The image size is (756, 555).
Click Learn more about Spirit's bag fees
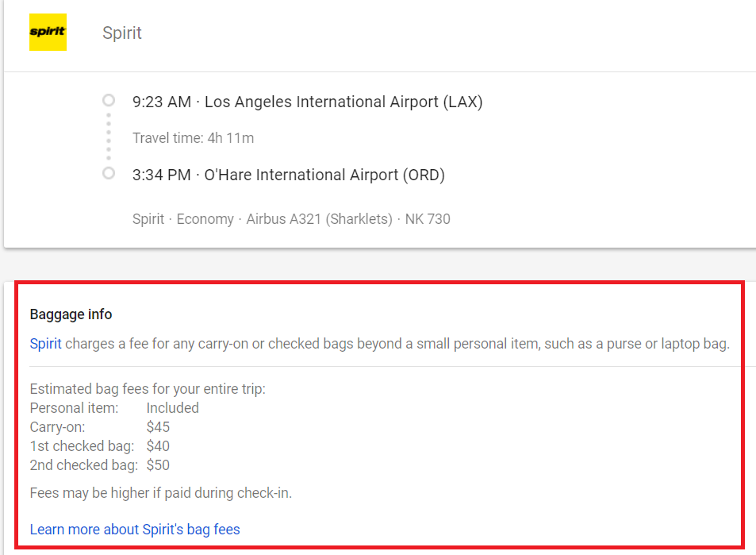pos(134,529)
